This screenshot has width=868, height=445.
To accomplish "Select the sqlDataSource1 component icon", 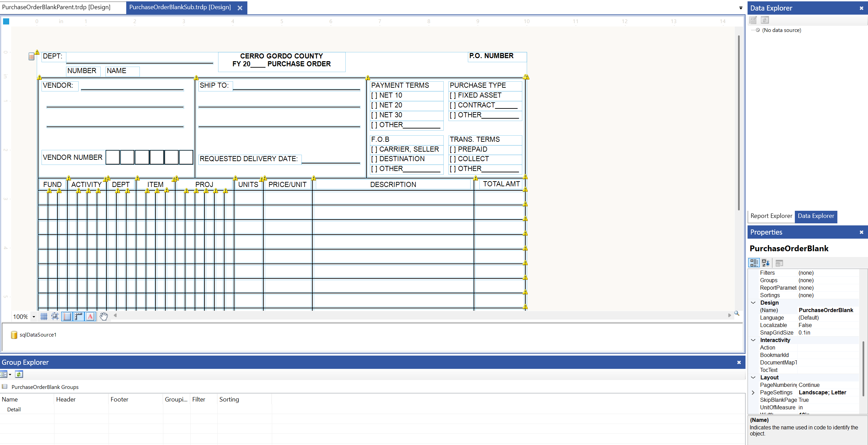I will pos(14,335).
